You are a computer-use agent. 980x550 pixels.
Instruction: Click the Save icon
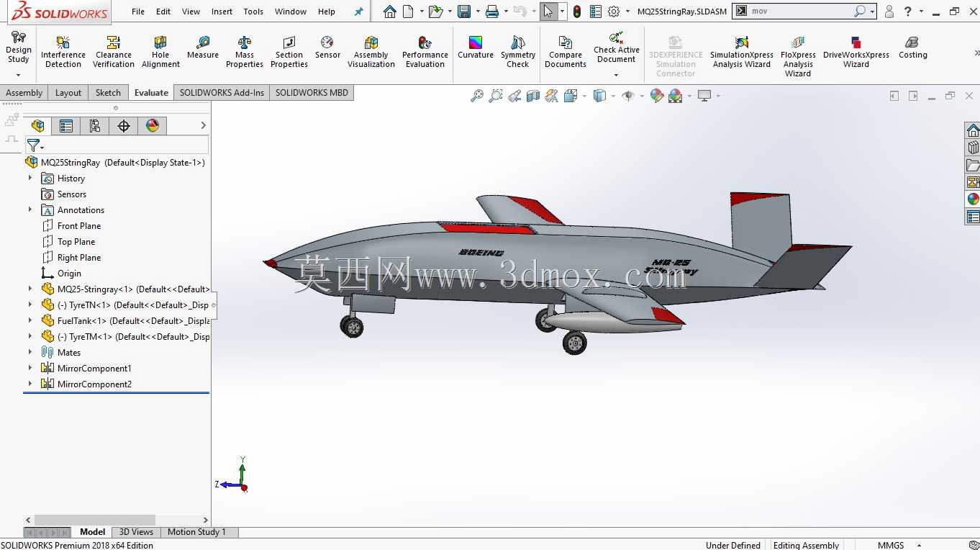pos(464,12)
